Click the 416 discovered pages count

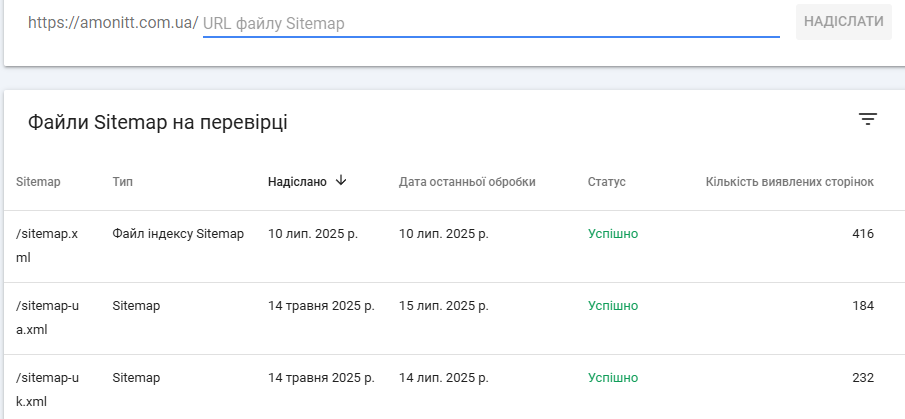tap(863, 234)
